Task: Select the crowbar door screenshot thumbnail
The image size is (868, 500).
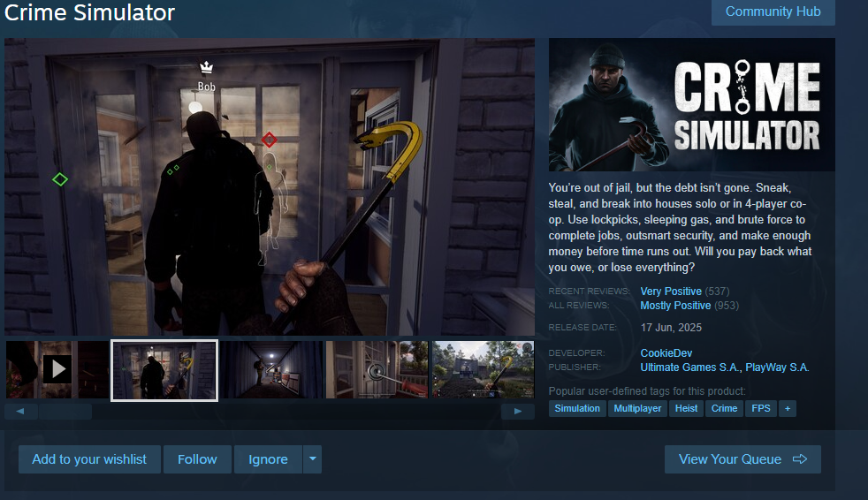Action: 164,370
